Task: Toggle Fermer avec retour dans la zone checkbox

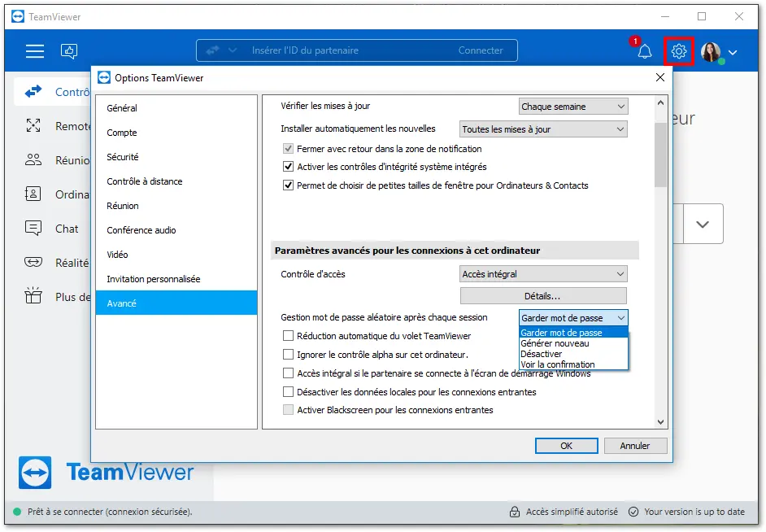Action: point(288,149)
